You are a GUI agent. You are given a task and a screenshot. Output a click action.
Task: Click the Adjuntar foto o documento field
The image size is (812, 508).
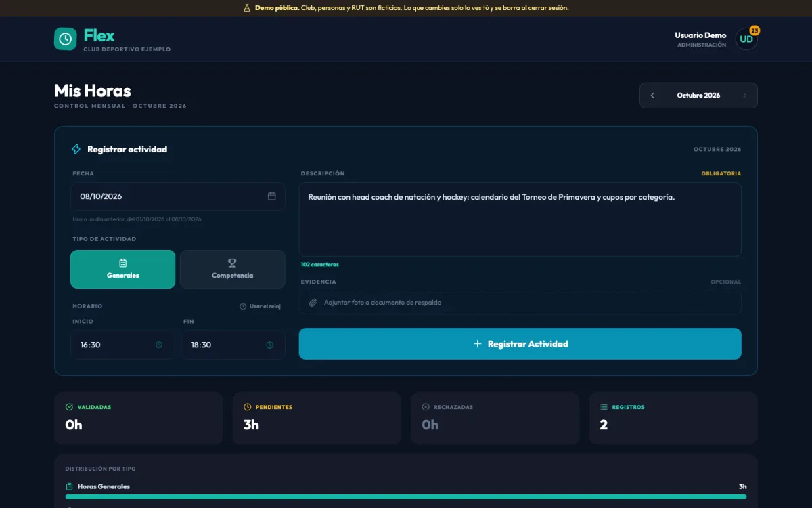(520, 303)
